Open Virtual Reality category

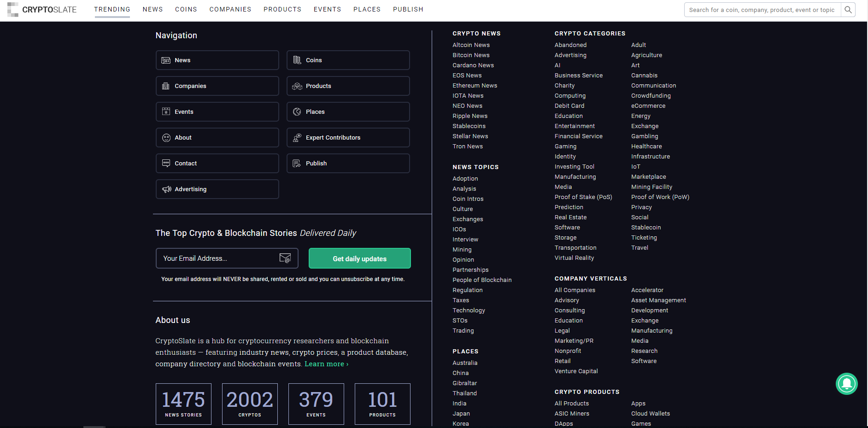(x=574, y=258)
